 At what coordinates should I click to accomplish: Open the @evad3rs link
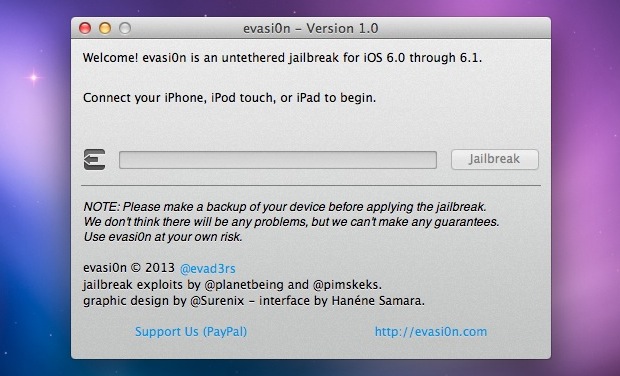(x=208, y=268)
